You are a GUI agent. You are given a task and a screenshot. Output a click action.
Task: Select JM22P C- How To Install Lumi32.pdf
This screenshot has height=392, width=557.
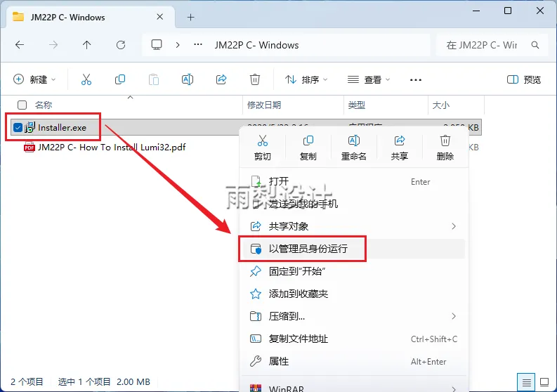(x=112, y=147)
